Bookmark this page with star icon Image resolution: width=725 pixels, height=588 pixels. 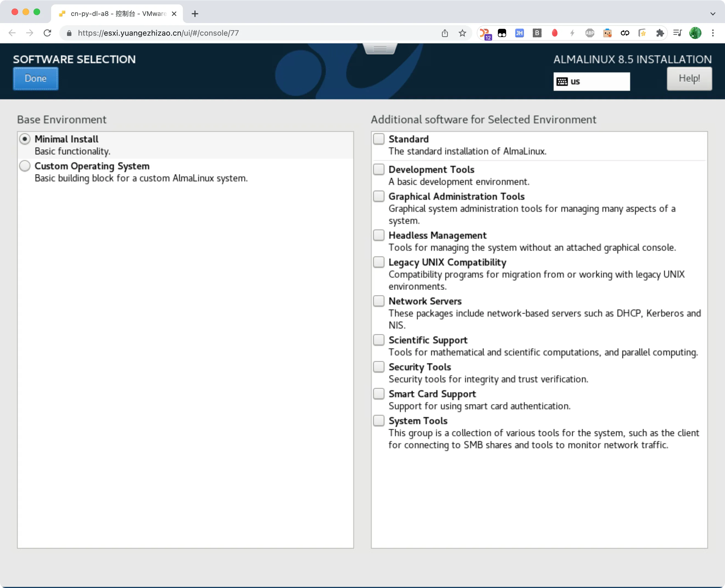click(462, 33)
